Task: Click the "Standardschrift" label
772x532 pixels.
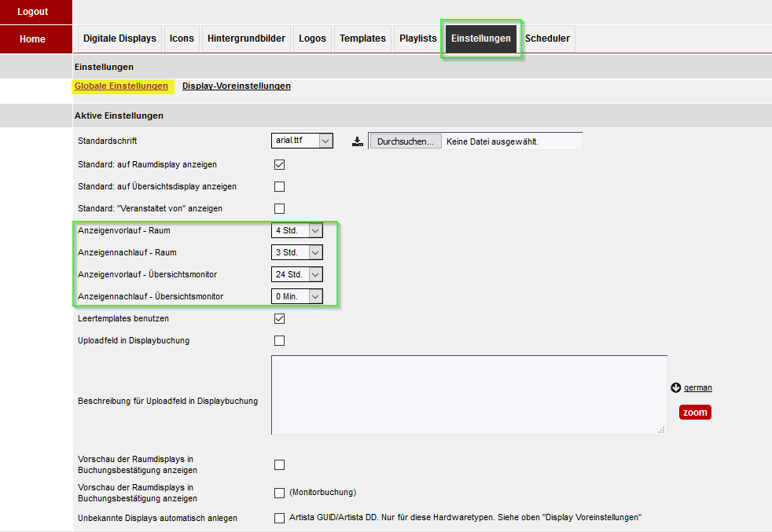Action: pos(108,141)
